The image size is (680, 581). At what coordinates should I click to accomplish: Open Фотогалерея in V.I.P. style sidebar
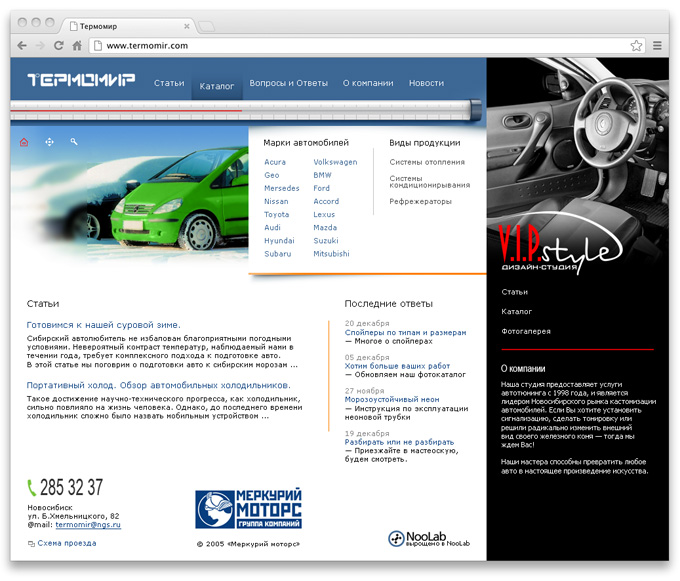(x=526, y=331)
